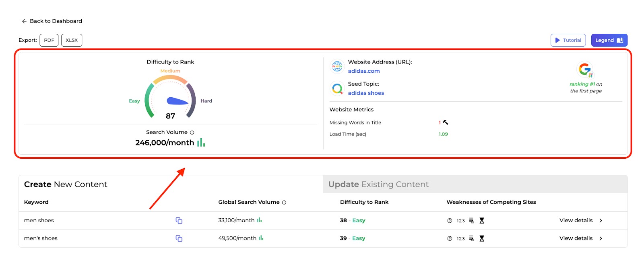Expand details chevron for 'men's shoes'
The height and width of the screenshot is (254, 644).
point(601,239)
